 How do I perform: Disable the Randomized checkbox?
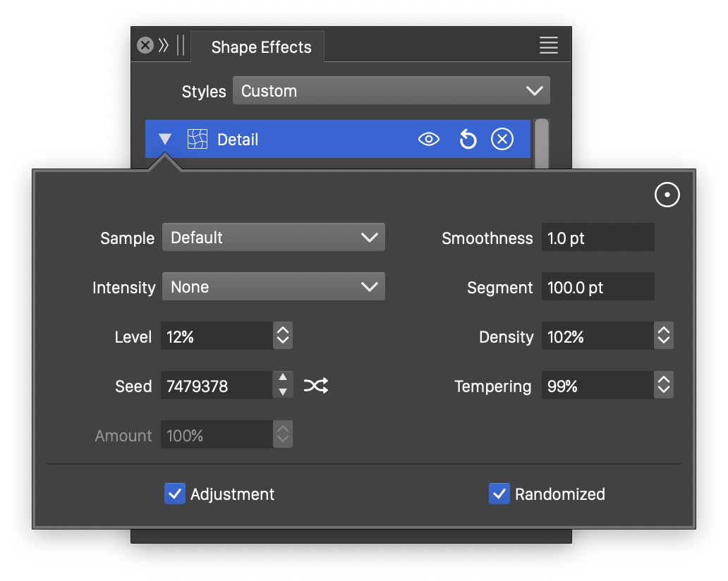pyautogui.click(x=499, y=494)
